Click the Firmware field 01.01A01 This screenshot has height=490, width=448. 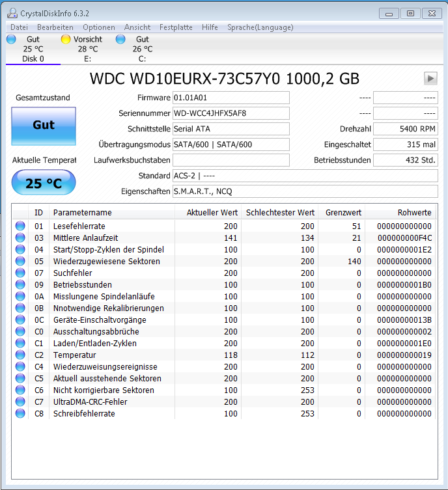[231, 98]
